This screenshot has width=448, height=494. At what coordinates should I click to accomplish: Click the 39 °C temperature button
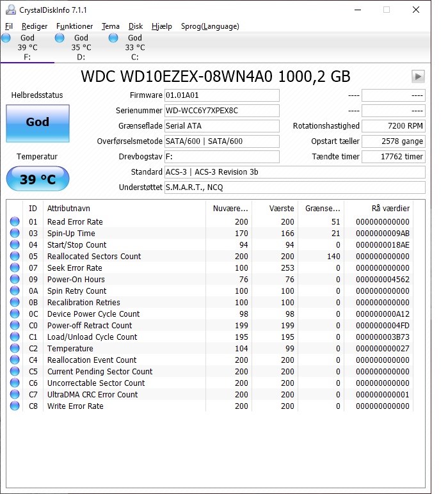pos(38,179)
